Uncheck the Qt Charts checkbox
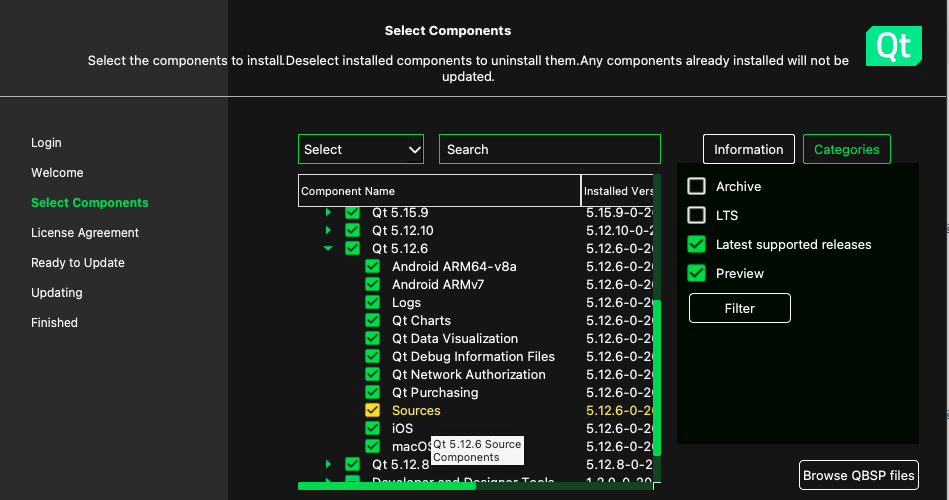 (372, 320)
